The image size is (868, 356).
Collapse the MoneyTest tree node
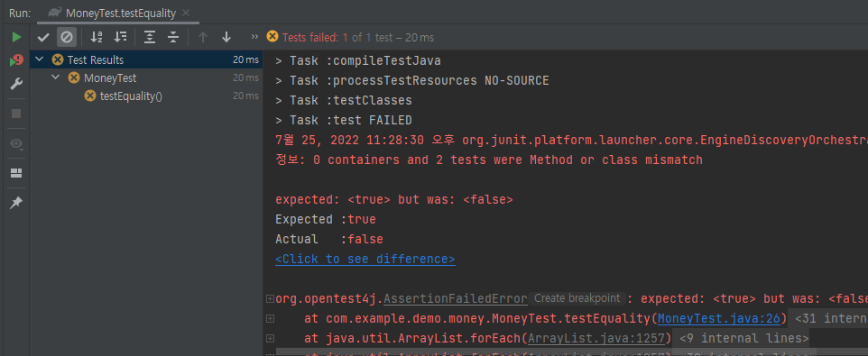point(55,78)
